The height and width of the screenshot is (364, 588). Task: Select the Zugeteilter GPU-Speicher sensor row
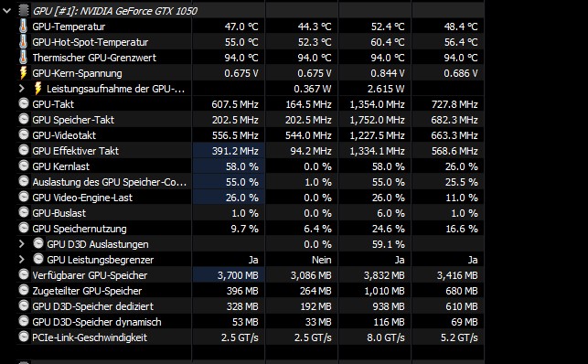coord(251,291)
